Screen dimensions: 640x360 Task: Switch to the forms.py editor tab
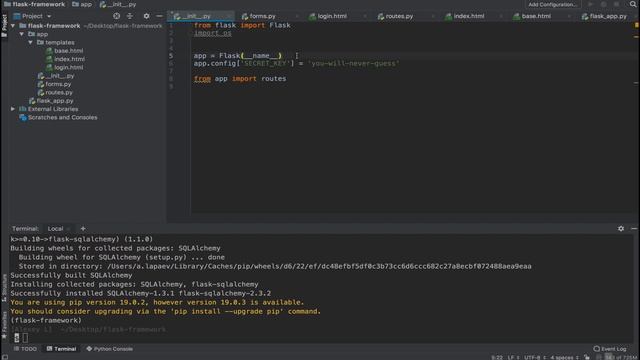(x=258, y=16)
